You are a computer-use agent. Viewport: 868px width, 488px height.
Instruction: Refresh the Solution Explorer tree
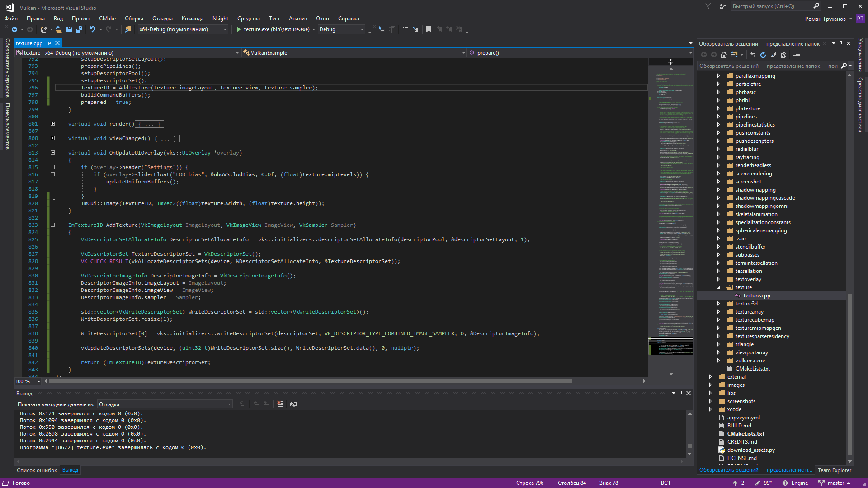pos(763,55)
